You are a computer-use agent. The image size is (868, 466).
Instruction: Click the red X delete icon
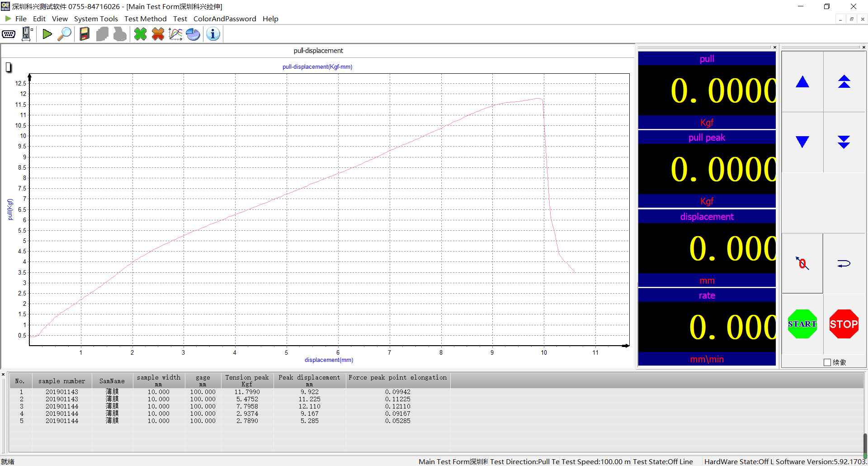point(158,34)
